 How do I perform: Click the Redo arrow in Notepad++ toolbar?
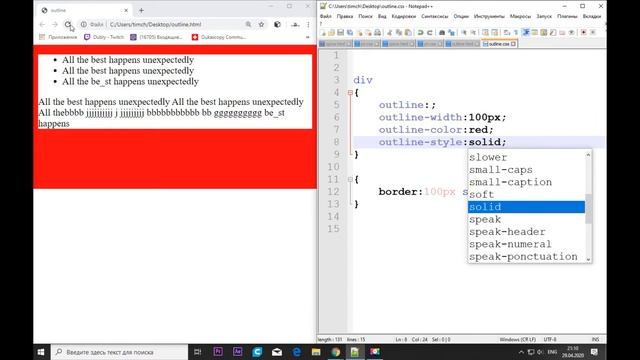click(429, 32)
